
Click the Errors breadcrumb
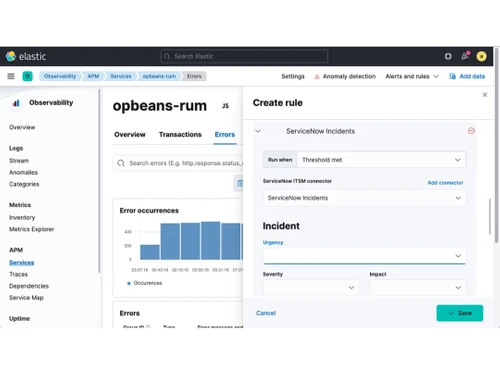tap(194, 76)
